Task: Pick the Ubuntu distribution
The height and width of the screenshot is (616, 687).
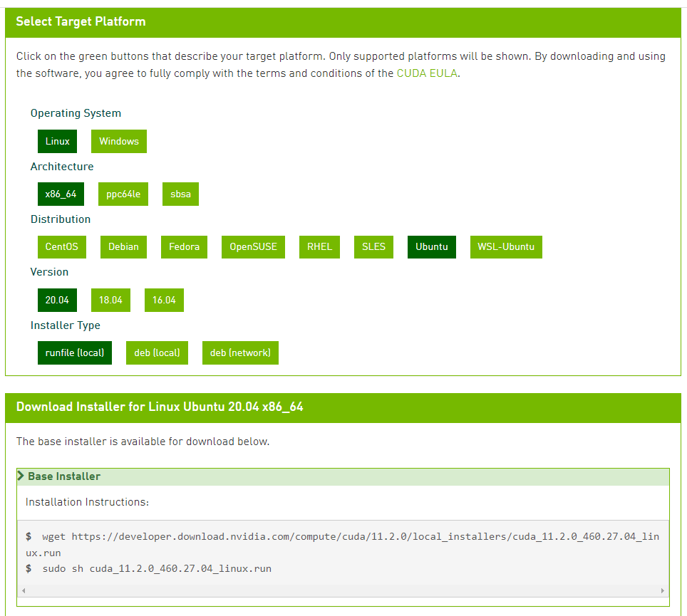Action: [x=432, y=247]
